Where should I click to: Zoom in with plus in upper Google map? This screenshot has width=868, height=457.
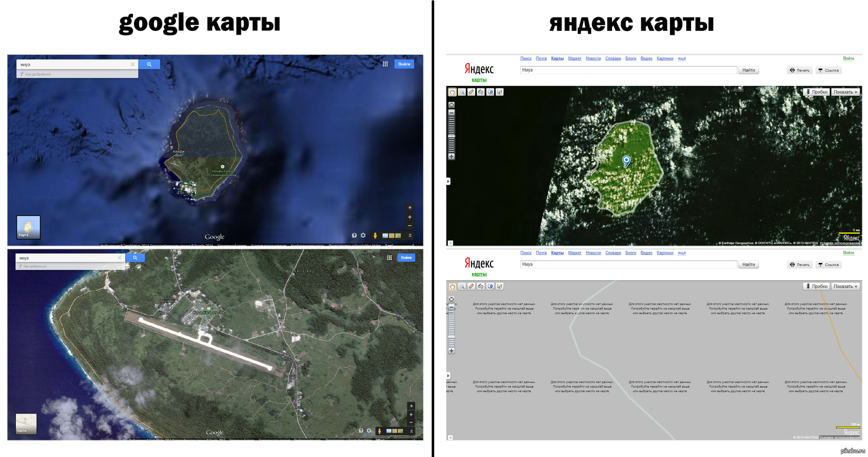click(410, 217)
